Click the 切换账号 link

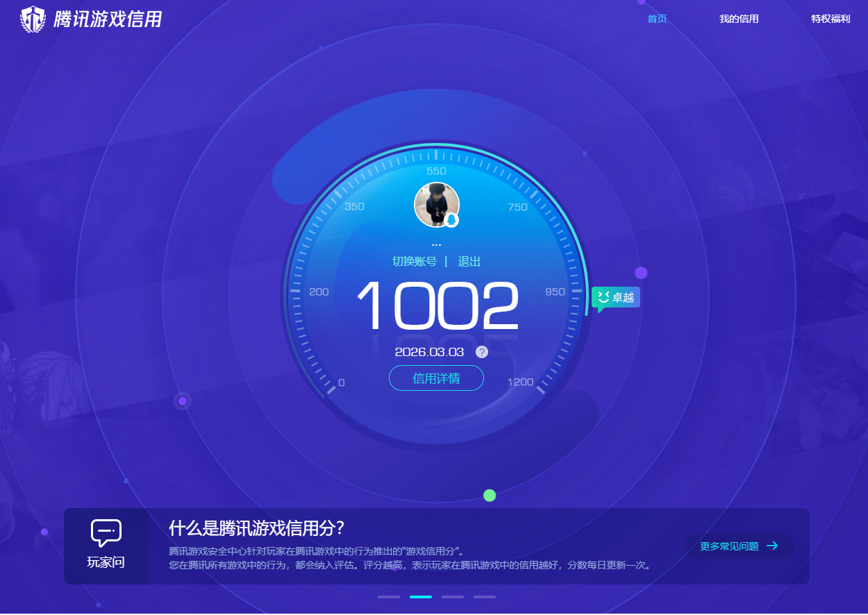pos(415,262)
